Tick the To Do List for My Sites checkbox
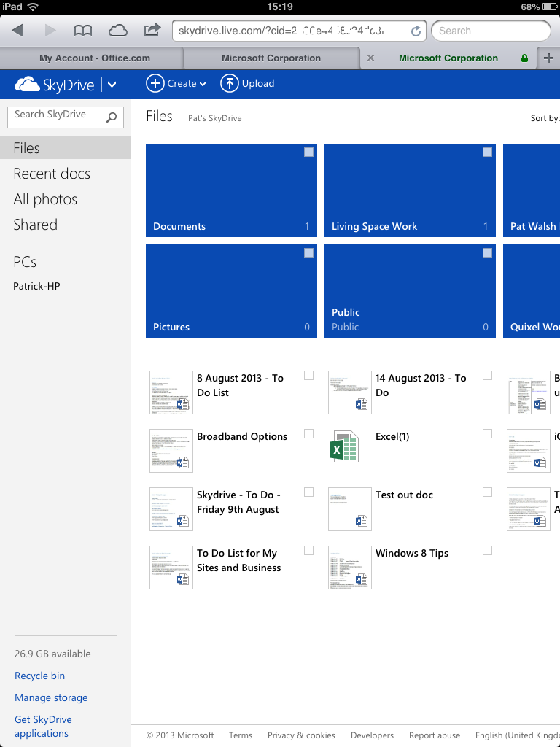 308,550
